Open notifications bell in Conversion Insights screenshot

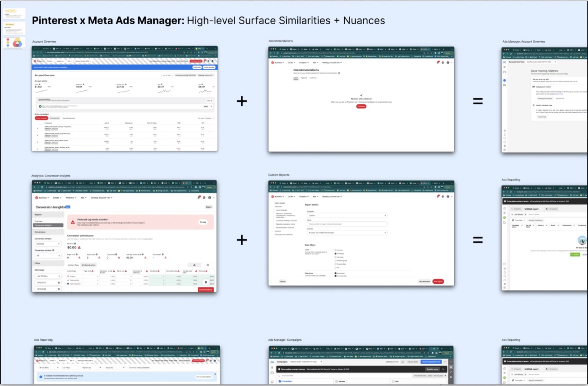(199, 197)
